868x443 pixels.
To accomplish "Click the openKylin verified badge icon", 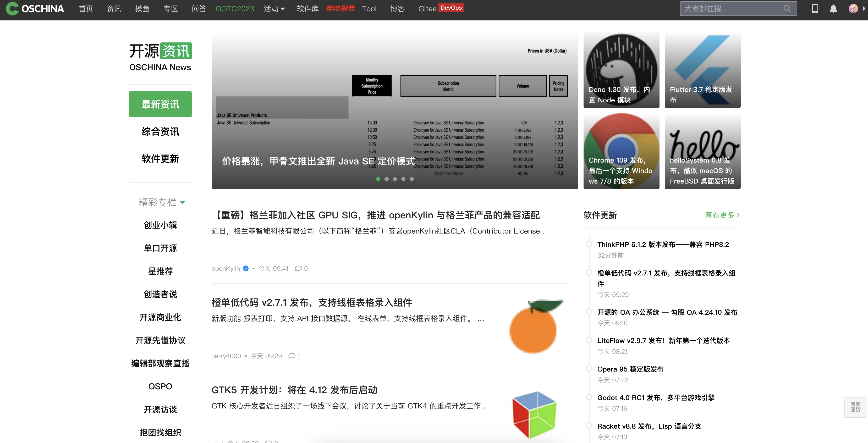I will (x=246, y=268).
